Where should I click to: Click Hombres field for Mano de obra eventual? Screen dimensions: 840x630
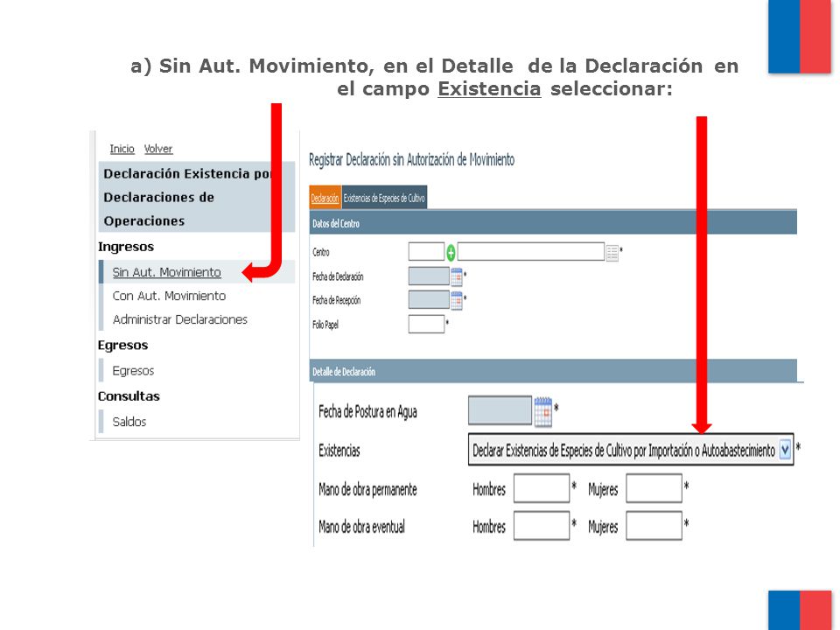542,526
